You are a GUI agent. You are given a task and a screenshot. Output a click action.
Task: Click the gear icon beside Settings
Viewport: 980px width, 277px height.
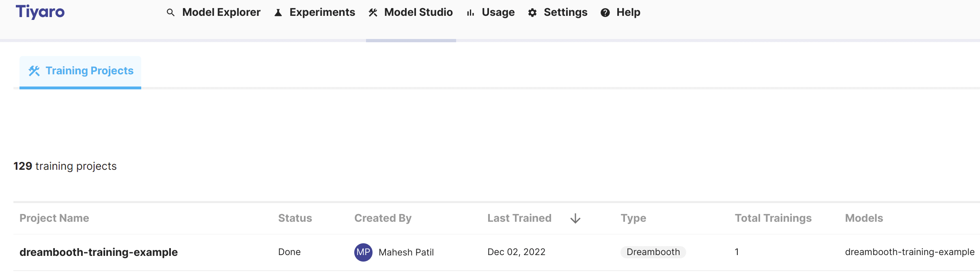click(x=532, y=13)
